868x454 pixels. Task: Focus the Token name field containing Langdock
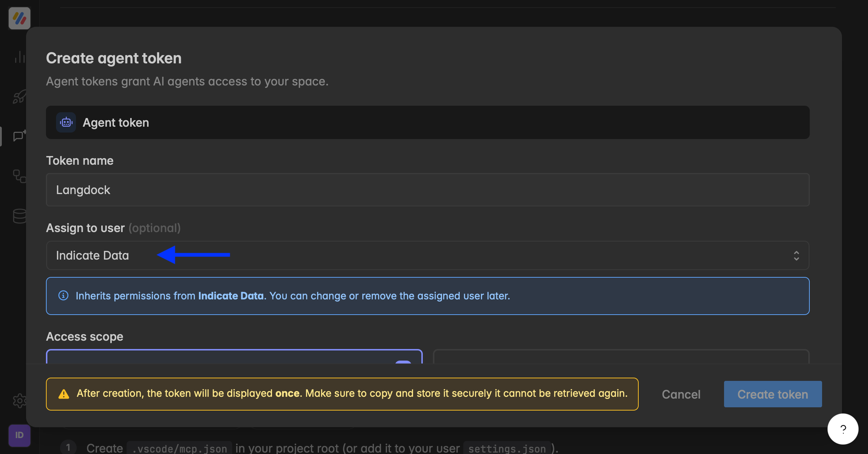coord(427,190)
